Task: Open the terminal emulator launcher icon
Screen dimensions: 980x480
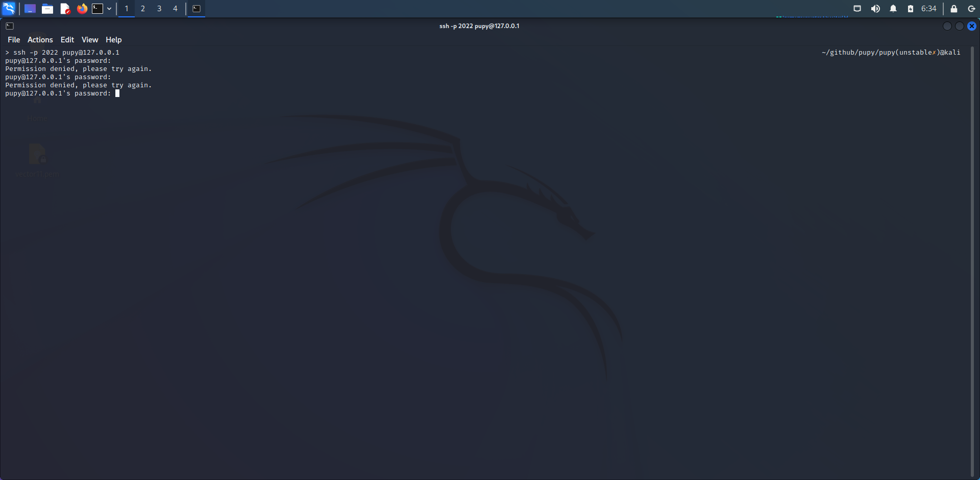Action: 97,9
